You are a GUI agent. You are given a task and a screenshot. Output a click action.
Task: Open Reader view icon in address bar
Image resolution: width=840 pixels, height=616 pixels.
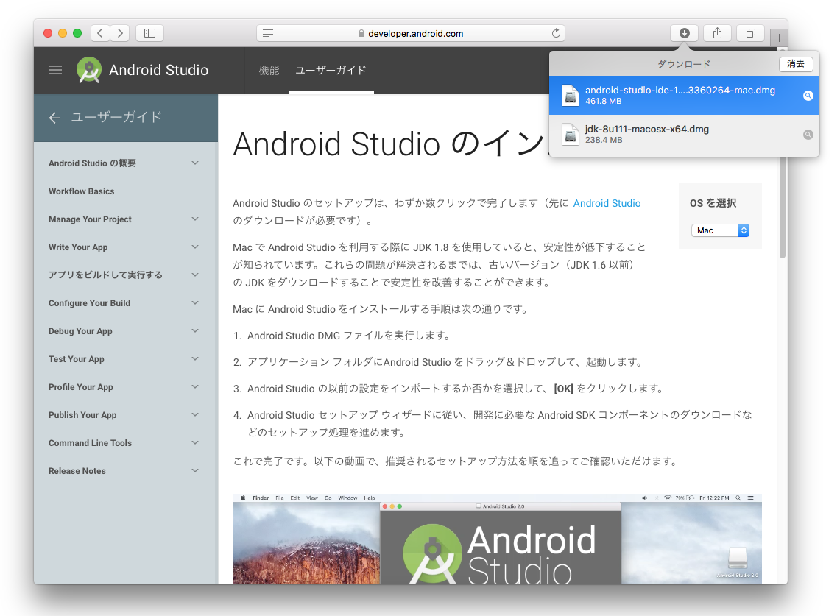point(268,33)
